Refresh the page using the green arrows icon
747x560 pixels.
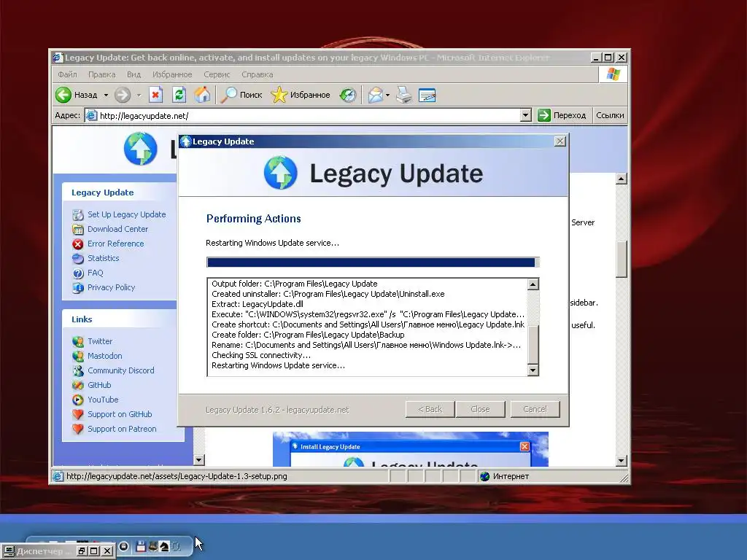point(179,95)
